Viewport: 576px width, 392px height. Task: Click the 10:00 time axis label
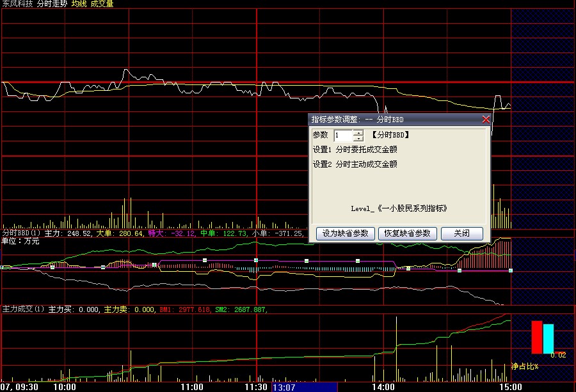coord(65,388)
